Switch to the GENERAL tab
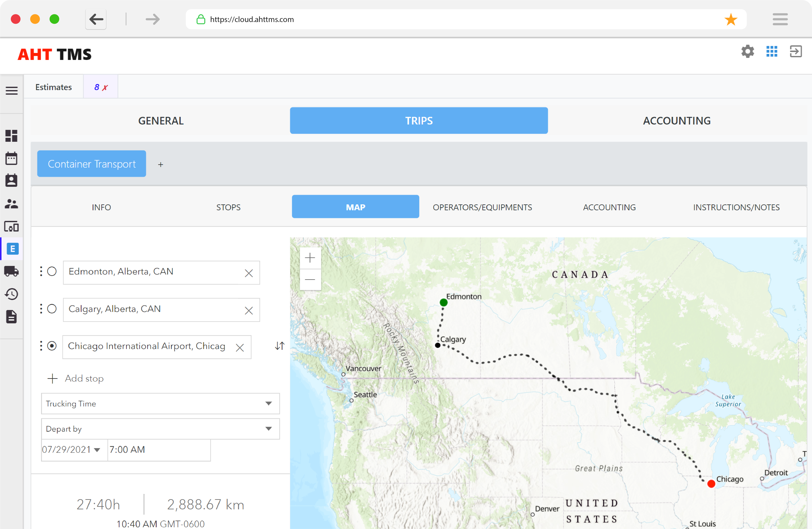The image size is (812, 529). point(161,121)
